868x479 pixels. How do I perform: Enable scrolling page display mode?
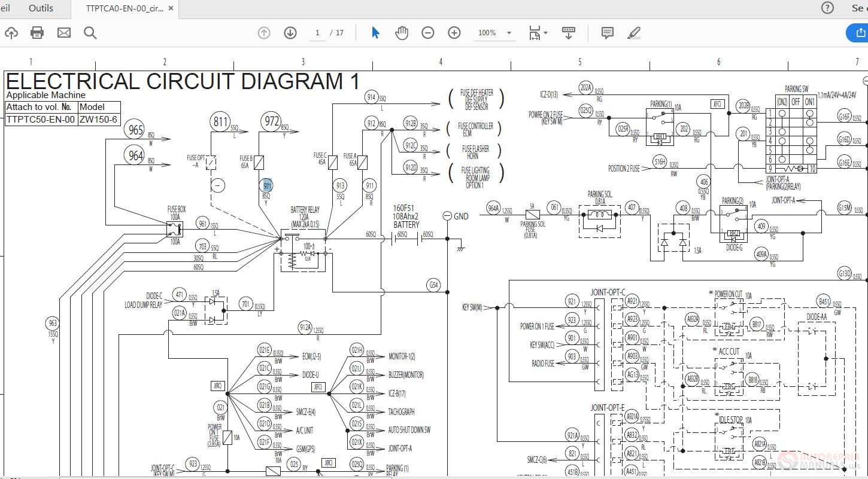[568, 33]
